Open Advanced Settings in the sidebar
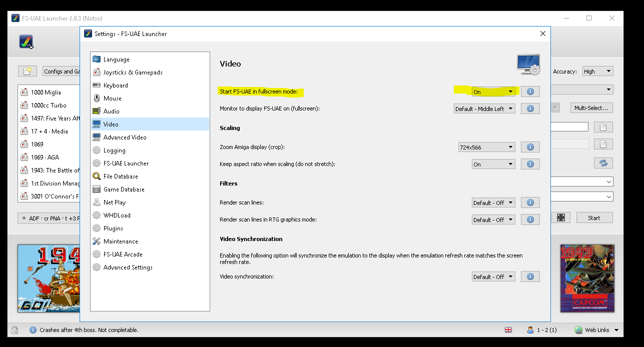The width and height of the screenshot is (644, 347). tap(150, 267)
